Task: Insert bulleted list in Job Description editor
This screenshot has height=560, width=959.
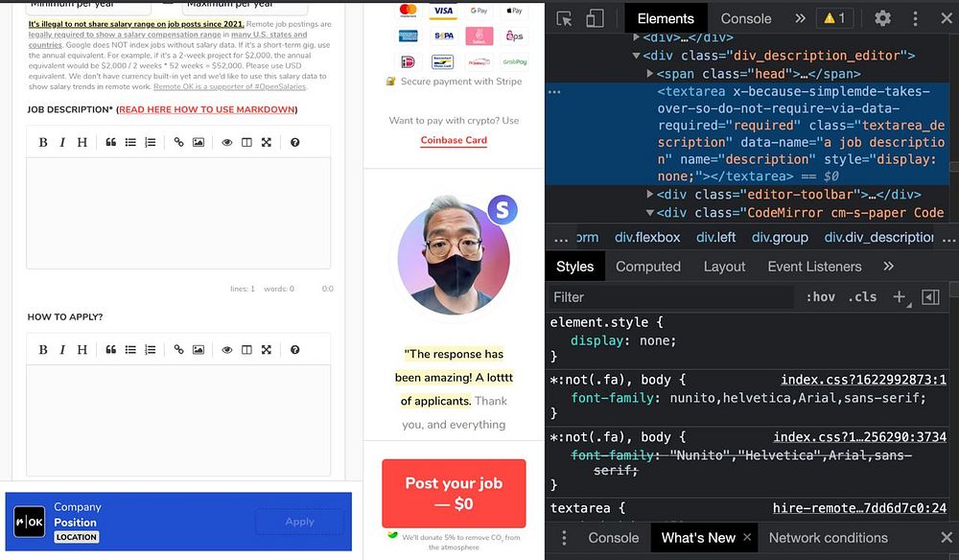Action: pyautogui.click(x=130, y=143)
